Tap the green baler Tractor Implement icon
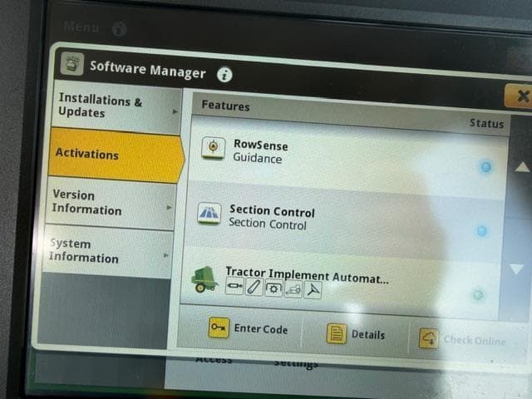This screenshot has height=399, width=532. tap(204, 279)
